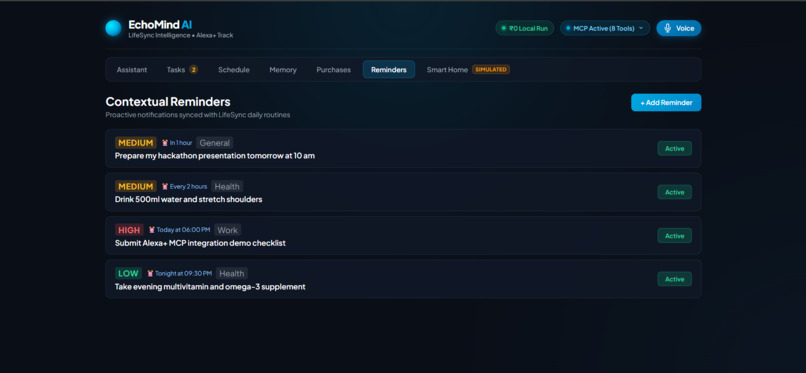Click the LOW priority tag
This screenshot has width=806, height=373.
click(129, 273)
